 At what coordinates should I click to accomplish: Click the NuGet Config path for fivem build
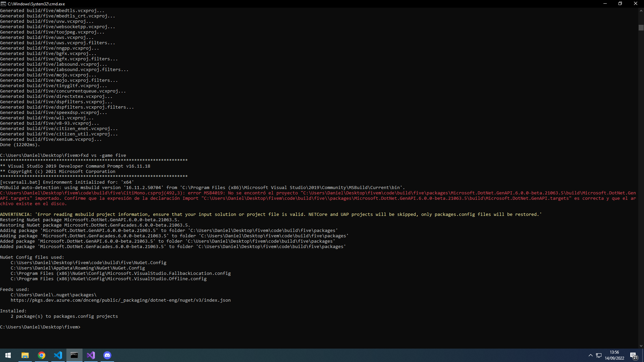[x=89, y=262]
